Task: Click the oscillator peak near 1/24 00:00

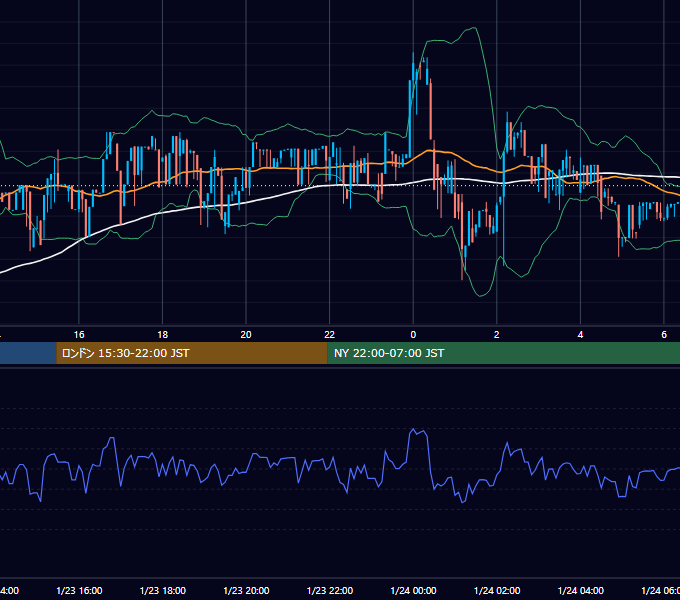Action: [x=413, y=430]
